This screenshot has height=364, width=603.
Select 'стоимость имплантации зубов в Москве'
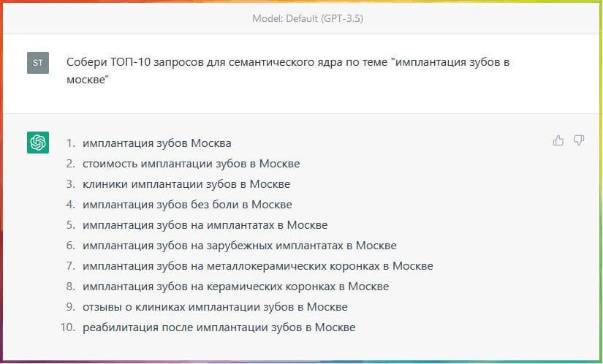point(191,164)
